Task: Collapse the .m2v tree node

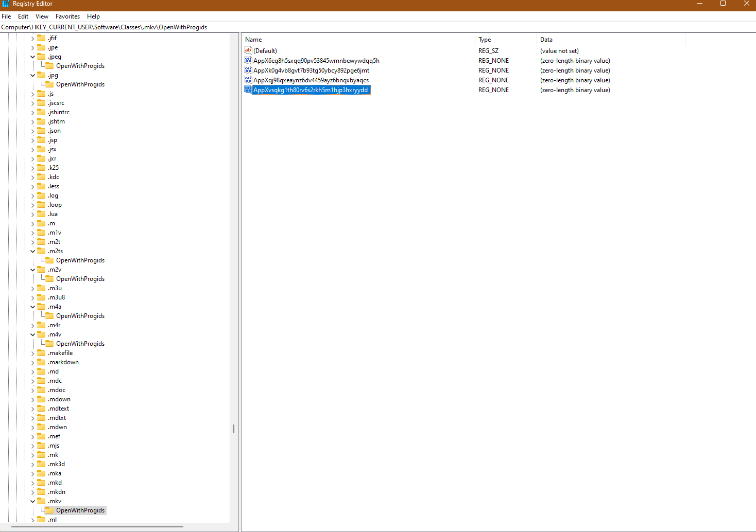Action: [x=33, y=270]
